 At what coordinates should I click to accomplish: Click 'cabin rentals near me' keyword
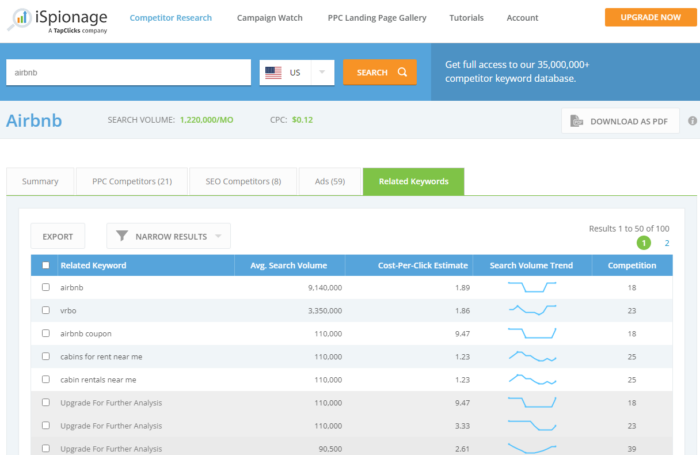pyautogui.click(x=98, y=380)
